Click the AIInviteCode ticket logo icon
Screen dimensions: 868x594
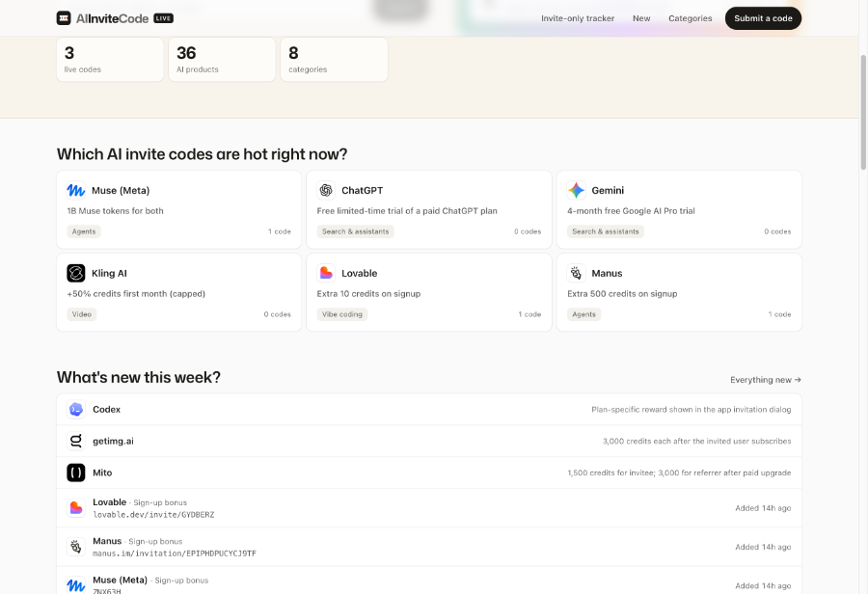64,18
